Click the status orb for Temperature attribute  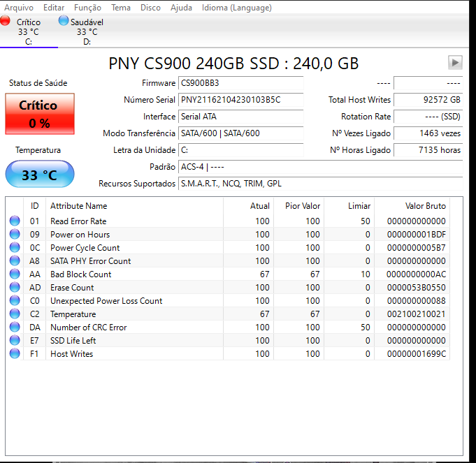[x=15, y=314]
